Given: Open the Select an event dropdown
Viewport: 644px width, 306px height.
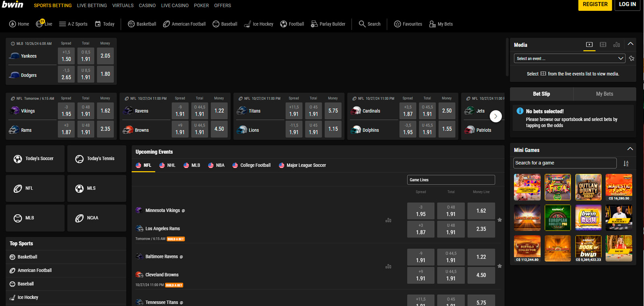Looking at the screenshot, I should coord(570,59).
